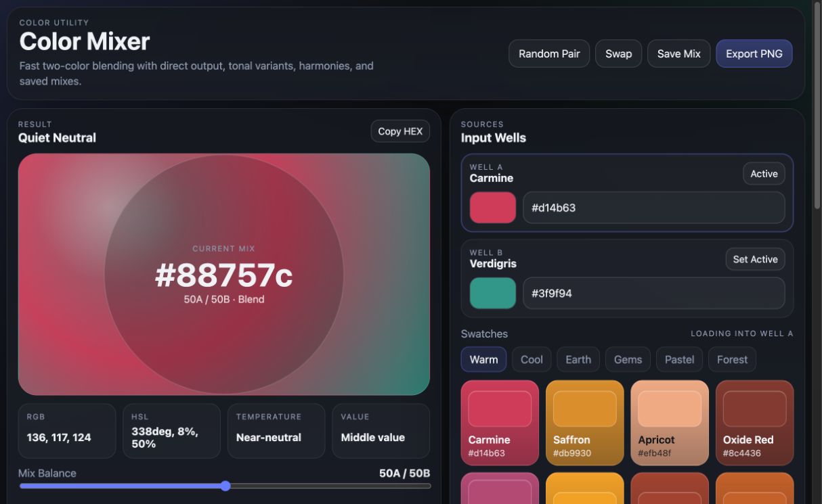Click the HSL value 338deg, 8%, 50%
822x504 pixels.
(165, 437)
